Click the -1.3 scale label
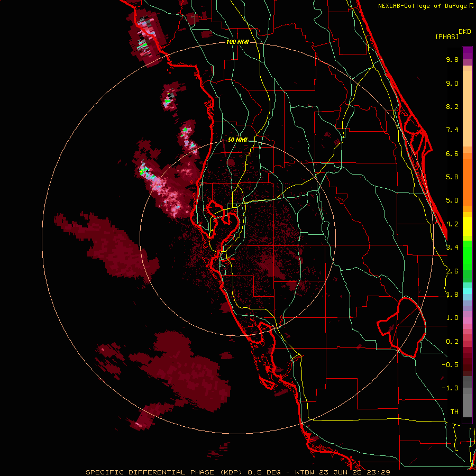 [450, 388]
